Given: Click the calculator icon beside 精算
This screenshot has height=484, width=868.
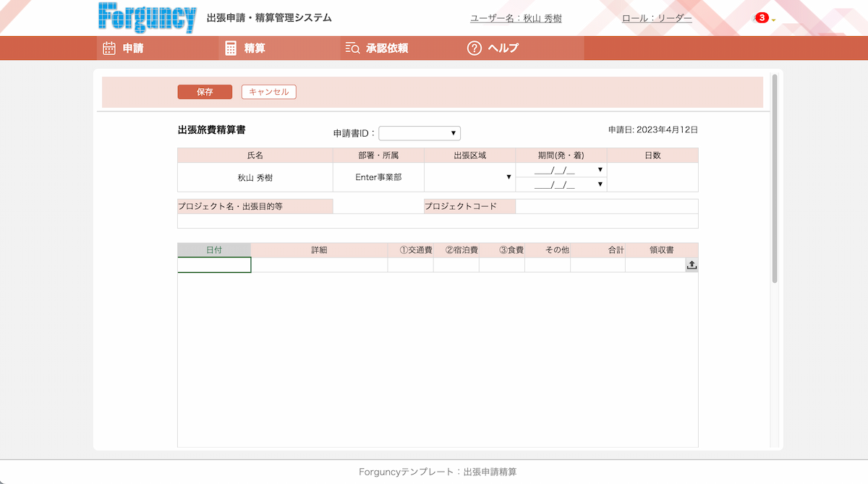Looking at the screenshot, I should (230, 48).
